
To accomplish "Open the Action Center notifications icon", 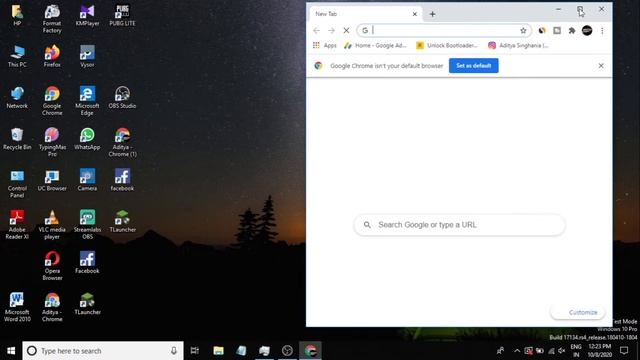I will (624, 351).
